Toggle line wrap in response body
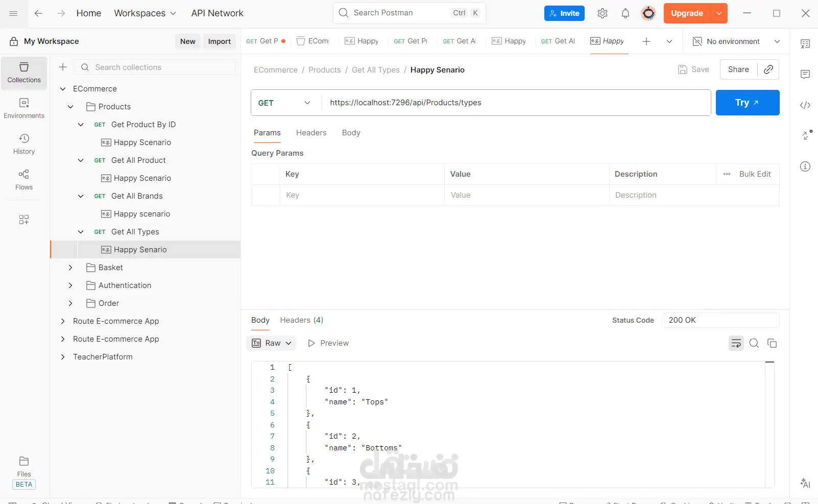This screenshot has width=818, height=504. click(x=736, y=343)
